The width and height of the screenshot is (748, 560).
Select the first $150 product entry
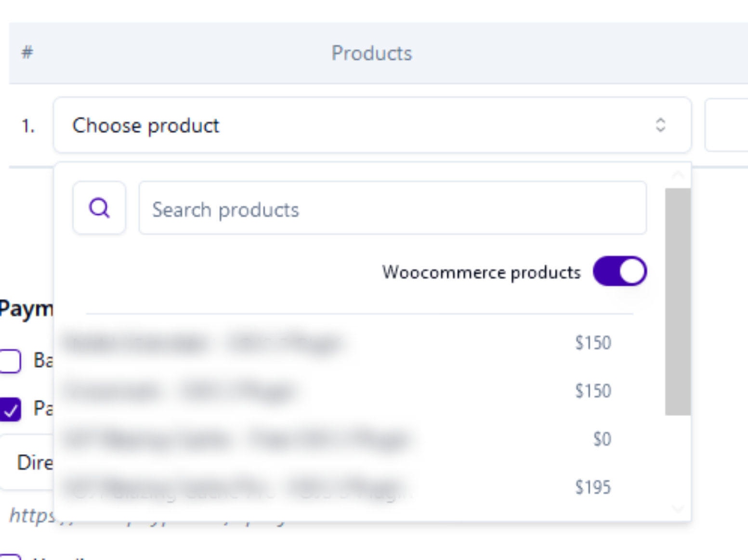click(x=337, y=343)
